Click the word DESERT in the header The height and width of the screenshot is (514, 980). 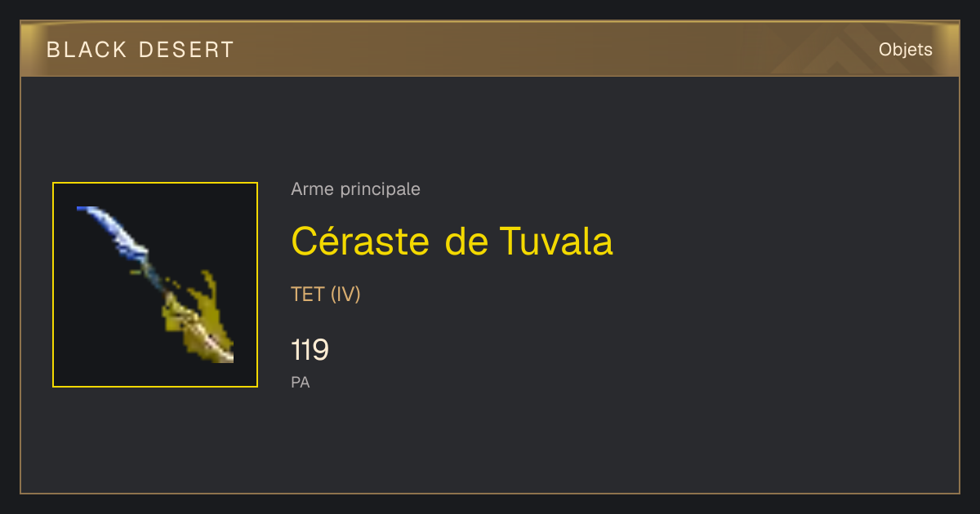186,50
